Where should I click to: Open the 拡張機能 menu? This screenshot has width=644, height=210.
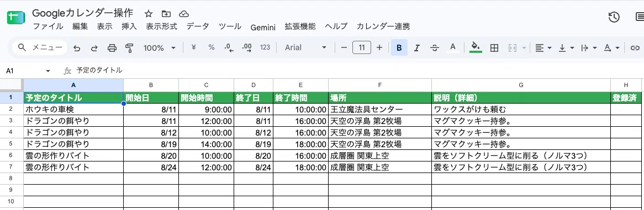coord(300,26)
